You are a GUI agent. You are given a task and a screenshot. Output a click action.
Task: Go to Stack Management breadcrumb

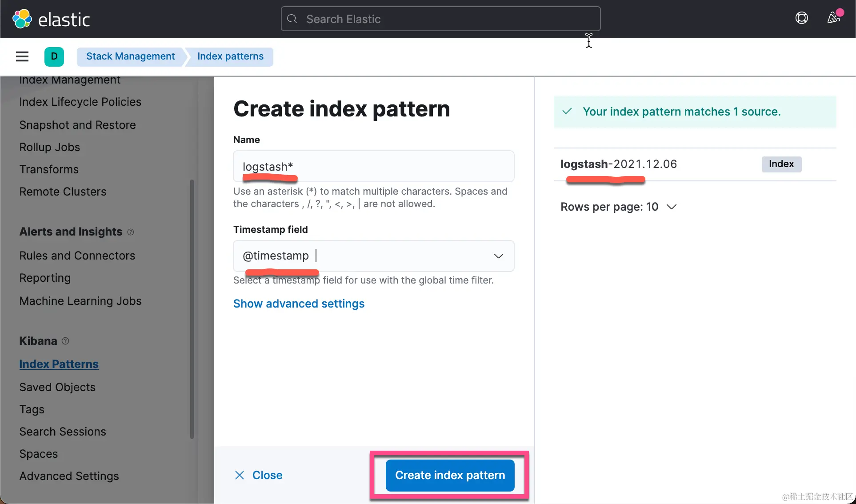[130, 56]
